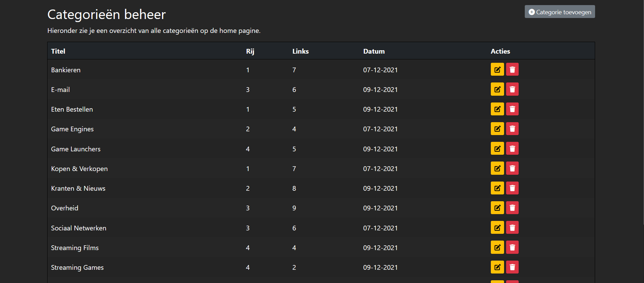Edit the Streaming Games category
The image size is (644, 283).
click(497, 267)
